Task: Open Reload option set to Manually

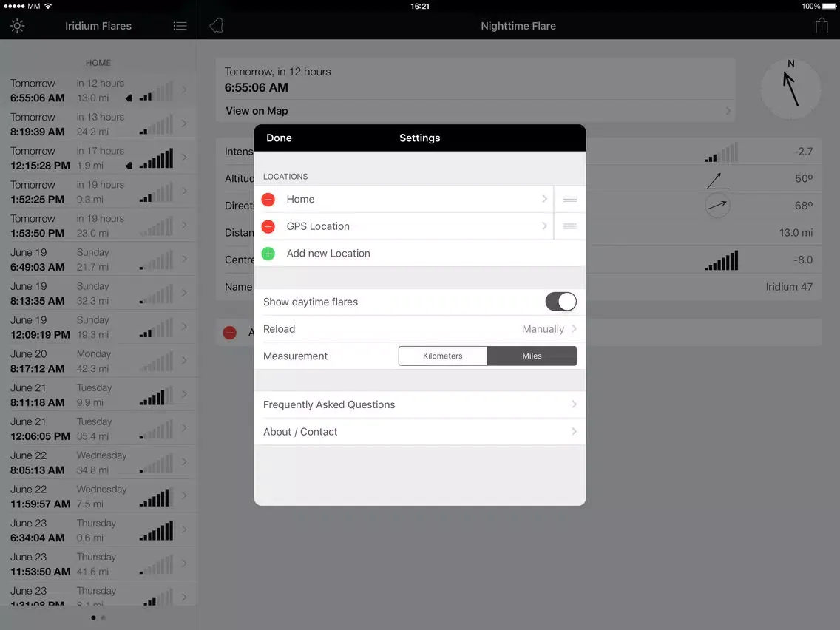Action: click(x=419, y=329)
